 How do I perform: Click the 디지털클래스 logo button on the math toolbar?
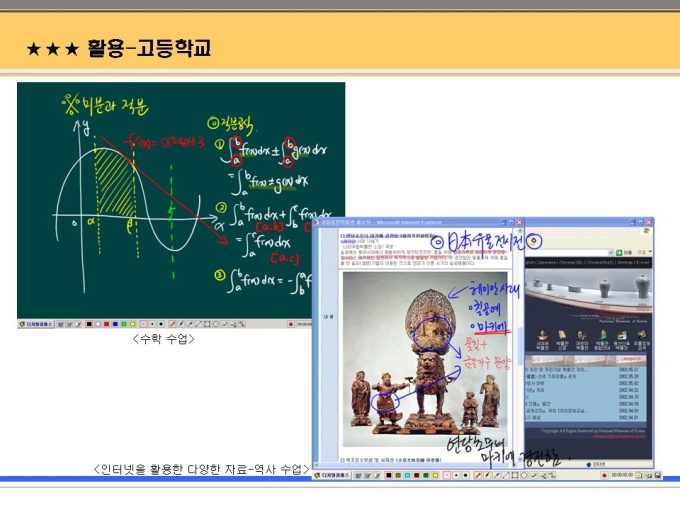click(x=35, y=324)
